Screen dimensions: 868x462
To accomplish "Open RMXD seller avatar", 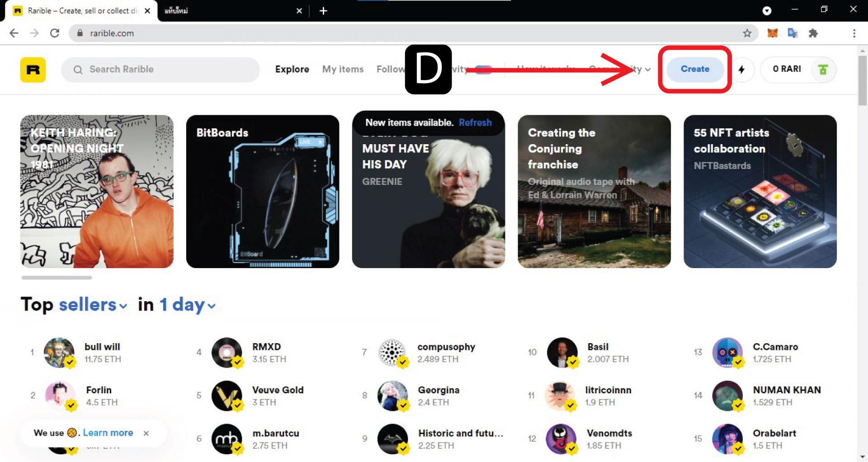I will click(227, 353).
